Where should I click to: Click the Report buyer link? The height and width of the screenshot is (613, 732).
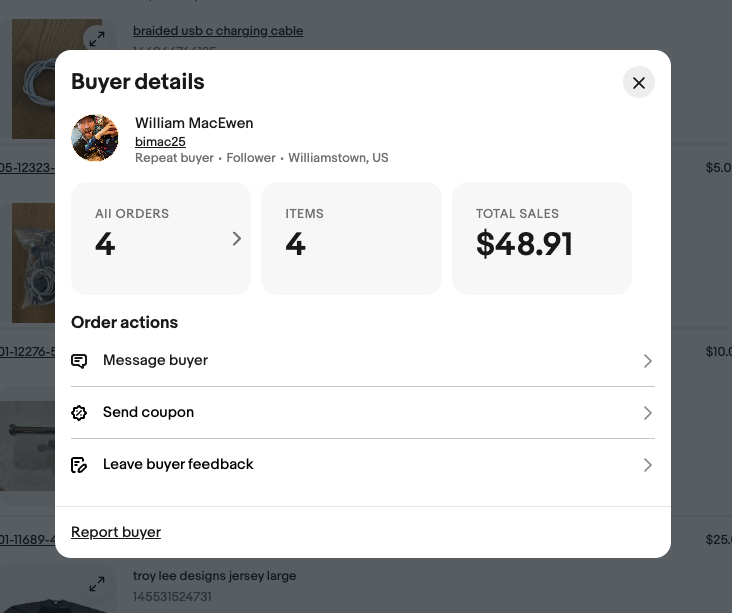click(x=116, y=532)
